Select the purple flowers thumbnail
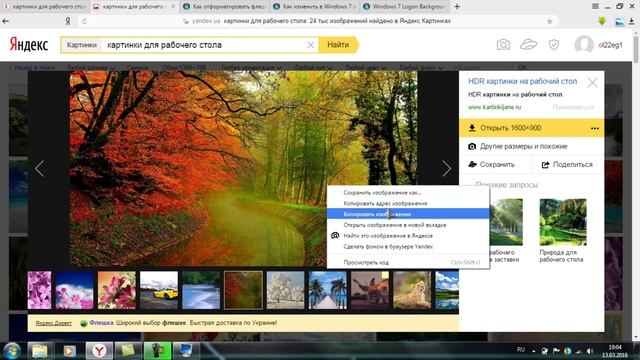The image size is (640, 360). click(x=39, y=290)
